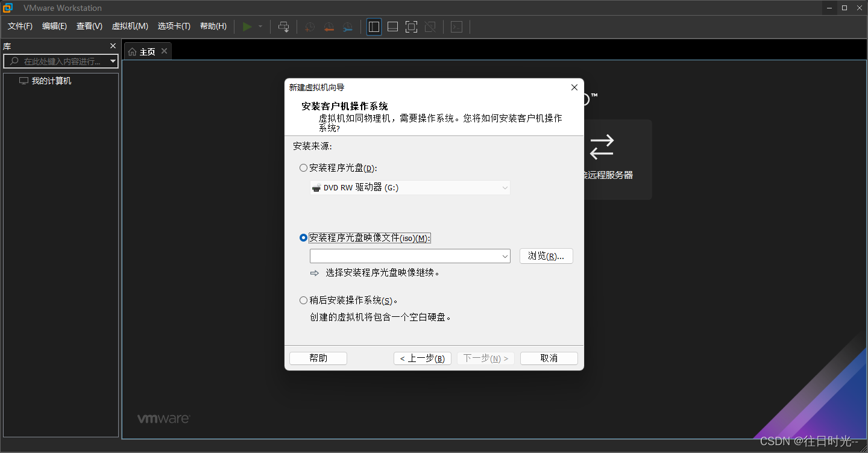868x453 pixels.
Task: Open the DVD RW 驱动器 (G:) dropdown
Action: click(x=410, y=187)
